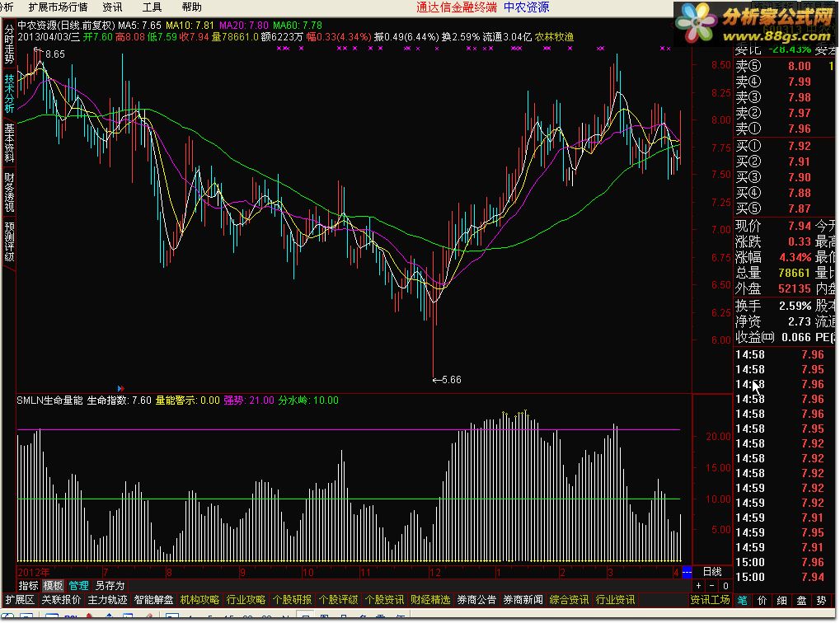Open the 工具 menu
This screenshot has height=623, width=840.
coord(152,7)
